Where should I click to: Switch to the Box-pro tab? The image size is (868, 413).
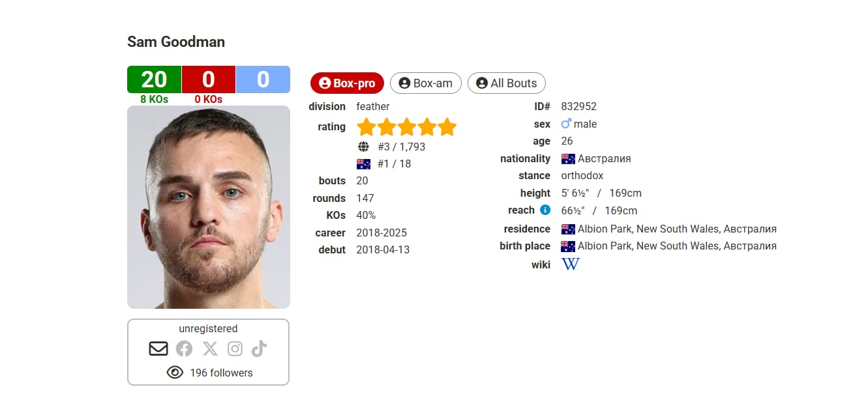[x=347, y=83]
